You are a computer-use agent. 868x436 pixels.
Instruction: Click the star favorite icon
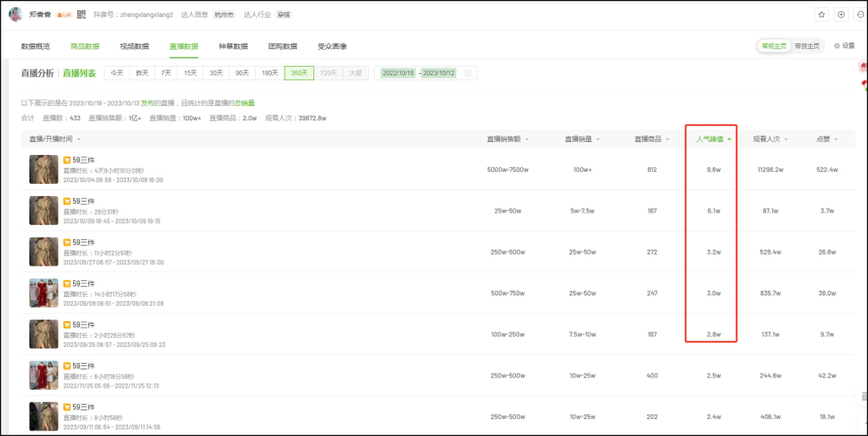click(x=821, y=15)
